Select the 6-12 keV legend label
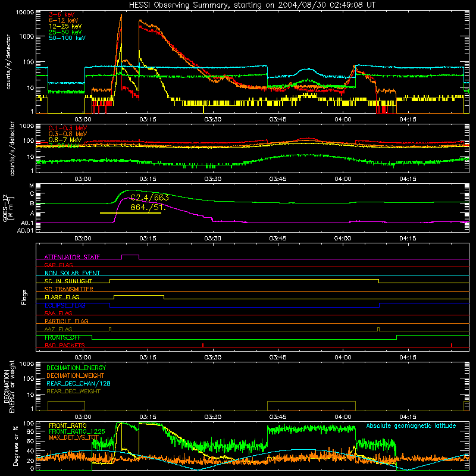The image size is (476, 476). pos(64,20)
